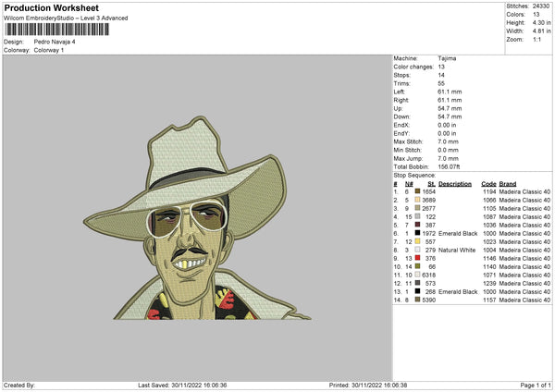This screenshot has height=392, width=555.
Task: Click the Total Bobbin value 156.07ft
Action: pyautogui.click(x=449, y=166)
